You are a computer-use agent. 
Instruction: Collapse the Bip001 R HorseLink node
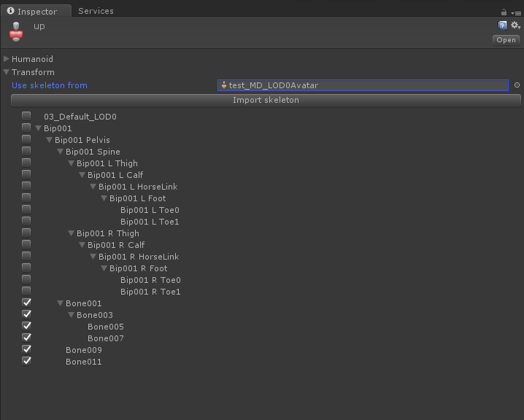coord(93,257)
